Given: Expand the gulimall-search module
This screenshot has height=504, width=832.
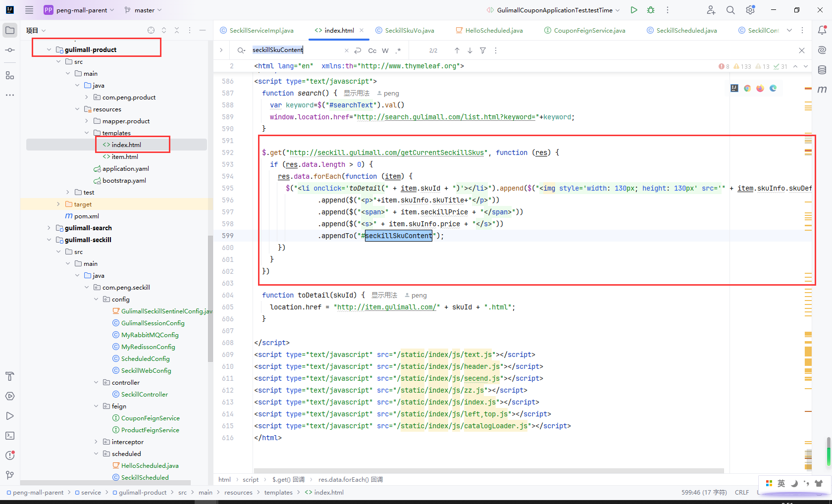Looking at the screenshot, I should [x=49, y=228].
